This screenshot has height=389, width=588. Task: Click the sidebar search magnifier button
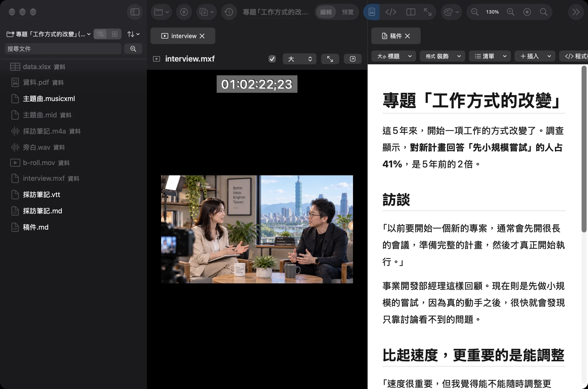point(133,49)
